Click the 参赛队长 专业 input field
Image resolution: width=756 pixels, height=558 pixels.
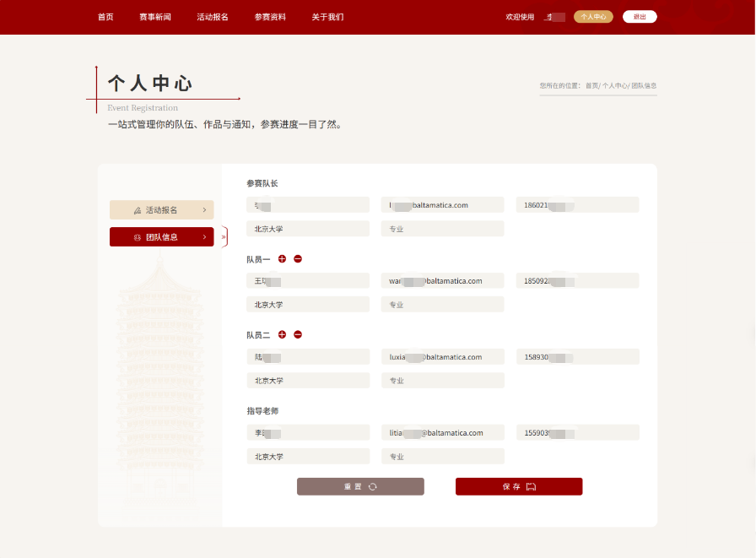click(442, 229)
